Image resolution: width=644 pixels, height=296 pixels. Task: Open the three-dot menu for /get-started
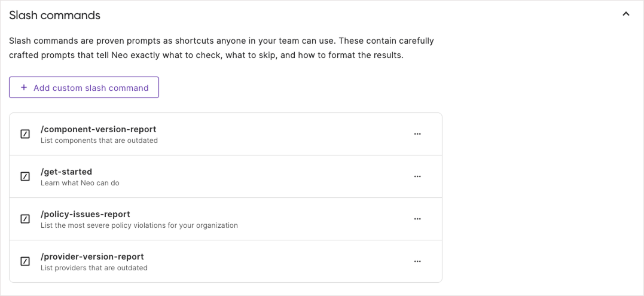417,176
